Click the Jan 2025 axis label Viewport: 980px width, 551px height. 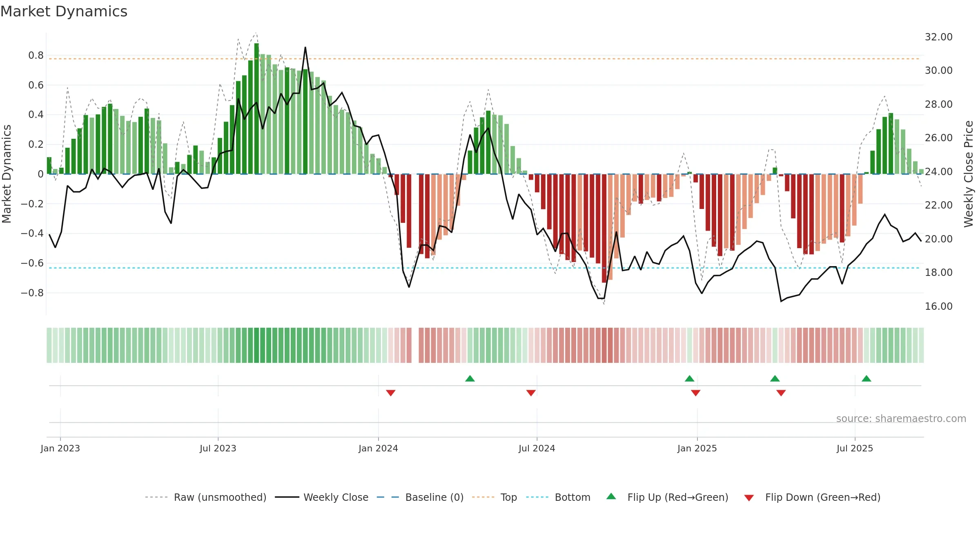tap(697, 448)
